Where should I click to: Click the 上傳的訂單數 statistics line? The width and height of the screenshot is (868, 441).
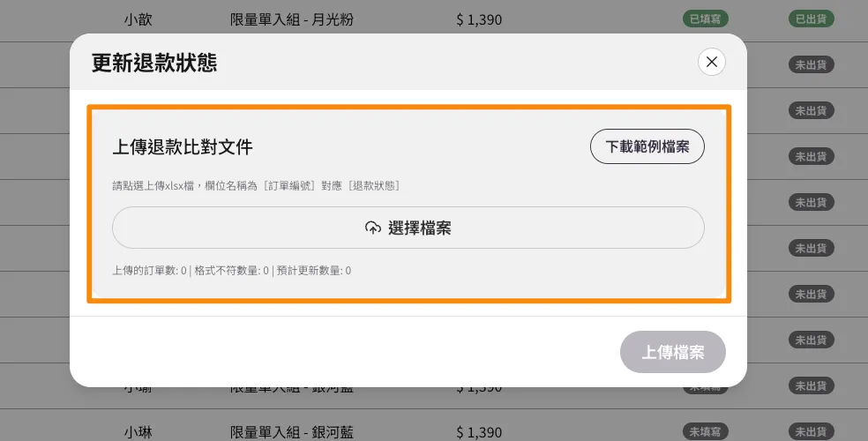pos(231,271)
